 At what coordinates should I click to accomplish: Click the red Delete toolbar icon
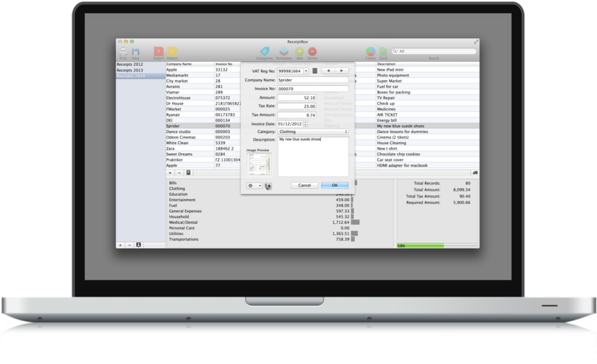coord(312,51)
